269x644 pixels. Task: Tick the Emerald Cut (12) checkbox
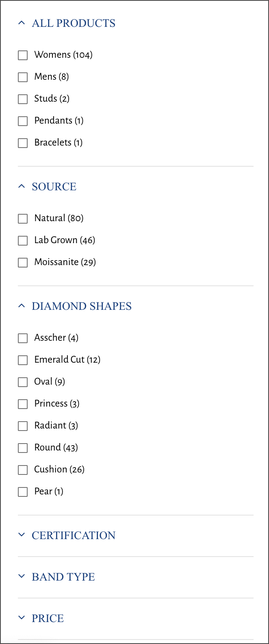point(23,360)
